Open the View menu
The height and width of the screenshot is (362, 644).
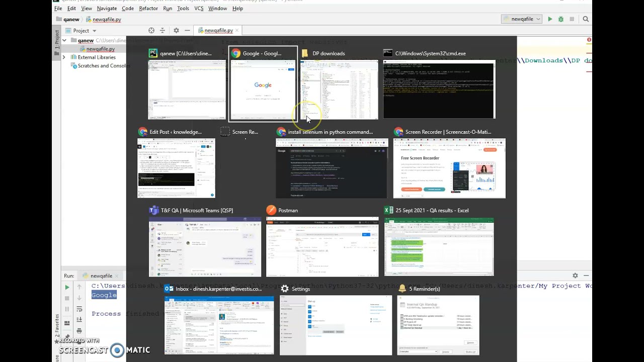click(87, 9)
